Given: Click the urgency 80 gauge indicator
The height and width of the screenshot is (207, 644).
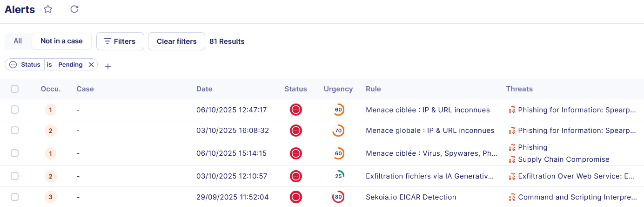Looking at the screenshot, I should [x=338, y=197].
